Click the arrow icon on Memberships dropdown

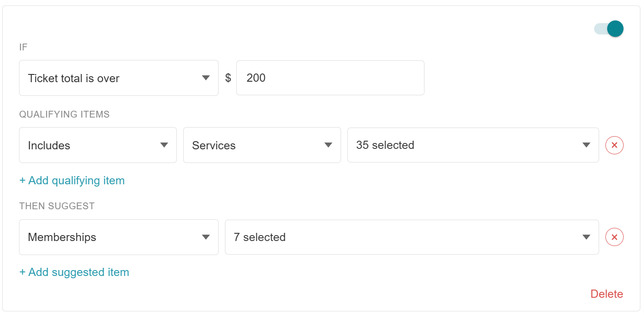tap(206, 237)
